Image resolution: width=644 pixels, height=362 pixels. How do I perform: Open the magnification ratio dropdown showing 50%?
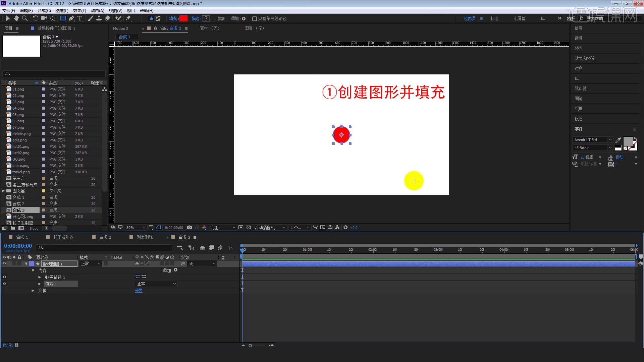point(136,227)
